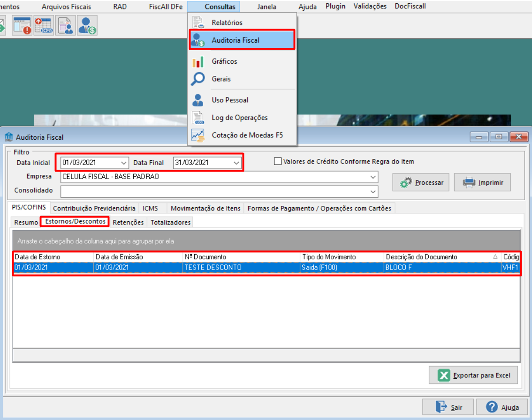The image size is (532, 420).
Task: Click the Sair button
Action: click(448, 407)
